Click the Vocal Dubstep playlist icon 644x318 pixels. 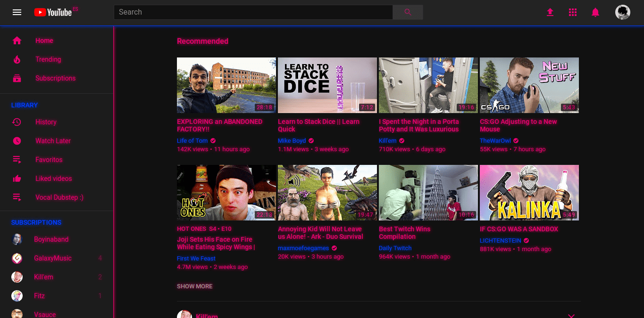(x=17, y=197)
